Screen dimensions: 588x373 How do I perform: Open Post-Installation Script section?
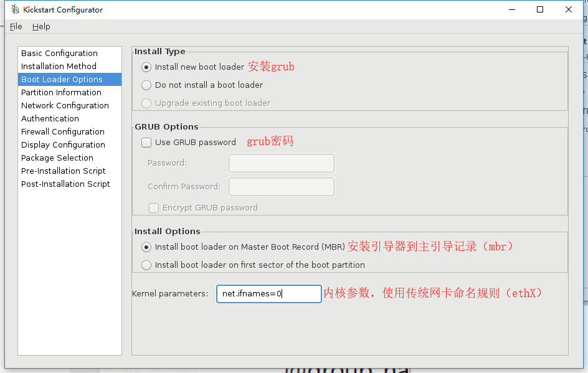tap(70, 184)
